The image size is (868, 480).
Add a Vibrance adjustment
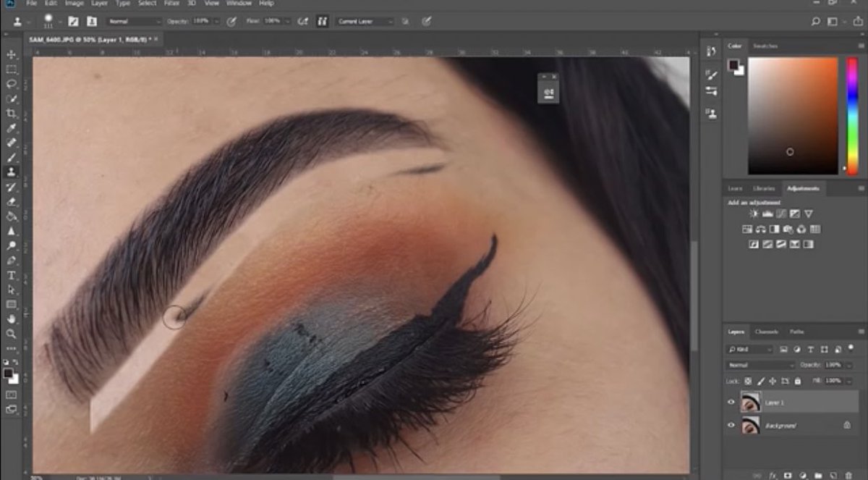pos(809,214)
